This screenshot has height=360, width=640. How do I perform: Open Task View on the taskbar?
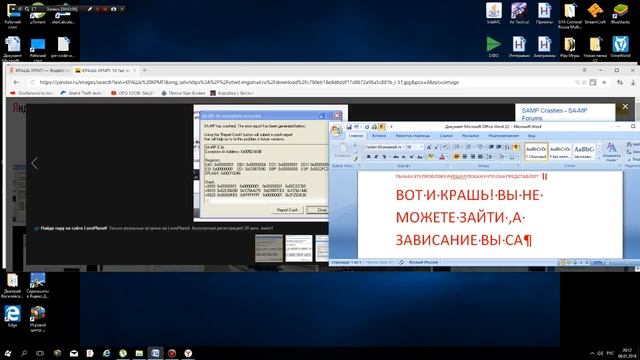point(40,353)
